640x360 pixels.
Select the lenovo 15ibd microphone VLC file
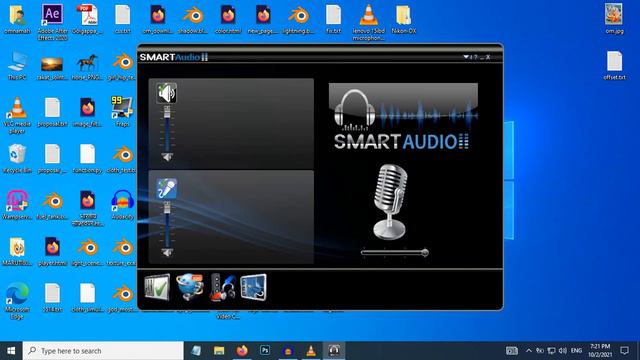point(369,22)
